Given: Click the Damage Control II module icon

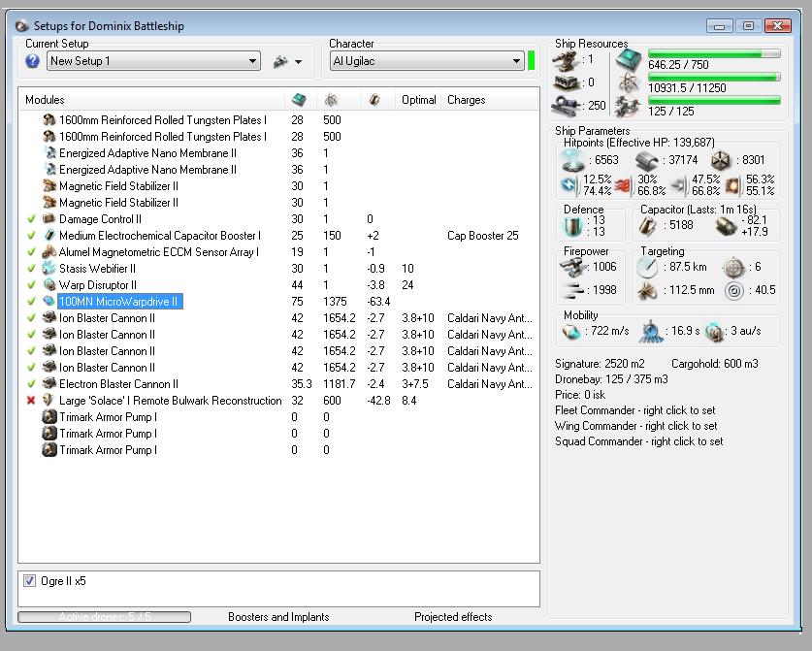Looking at the screenshot, I should tap(49, 219).
